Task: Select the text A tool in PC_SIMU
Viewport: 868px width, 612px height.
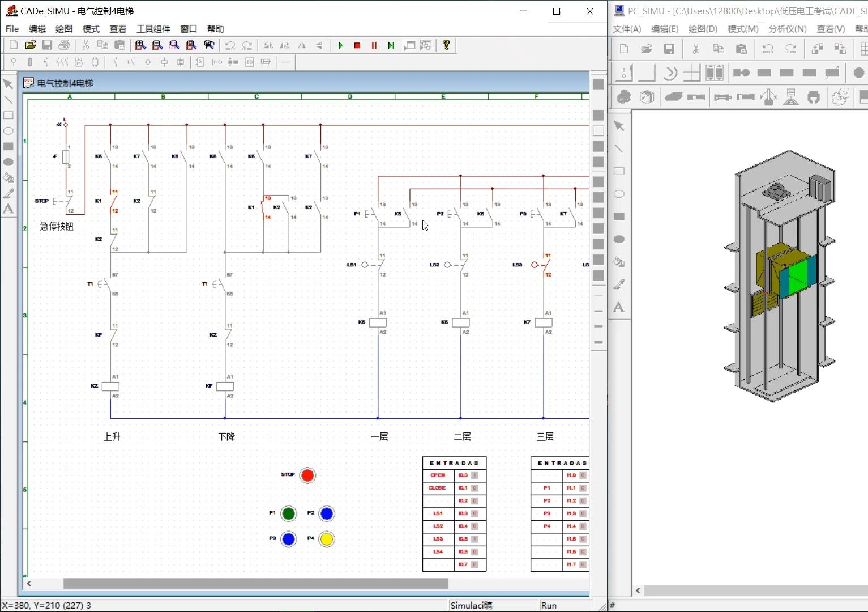Action: tap(619, 307)
